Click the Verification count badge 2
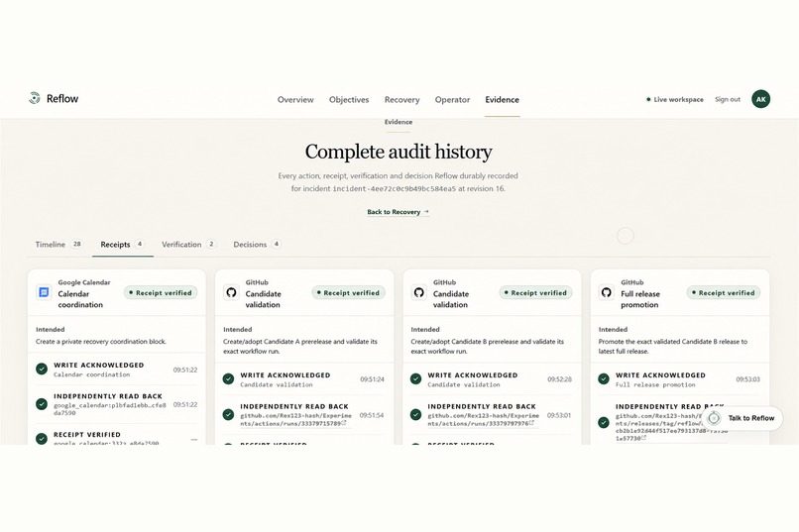799x532 pixels. pos(211,244)
